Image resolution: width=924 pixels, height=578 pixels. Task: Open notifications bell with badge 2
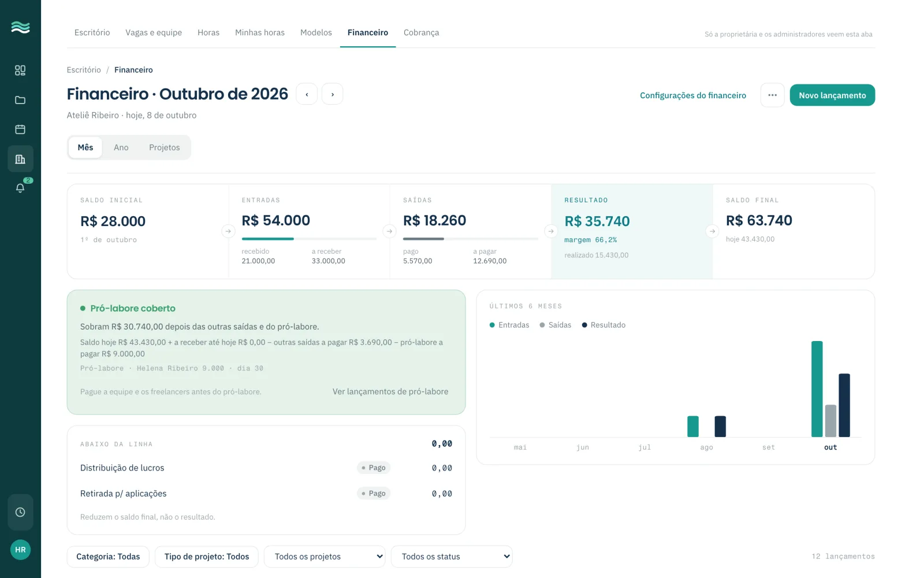20,188
